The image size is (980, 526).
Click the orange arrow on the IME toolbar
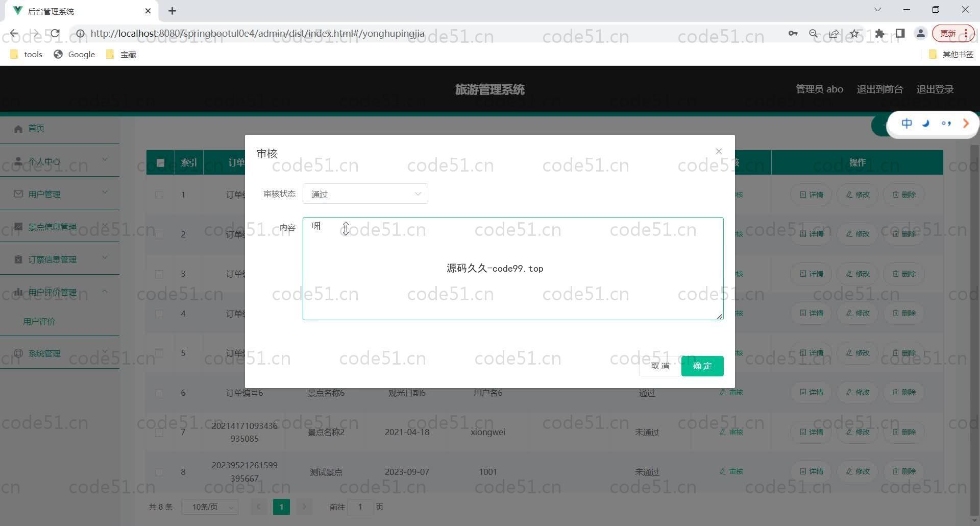[966, 124]
